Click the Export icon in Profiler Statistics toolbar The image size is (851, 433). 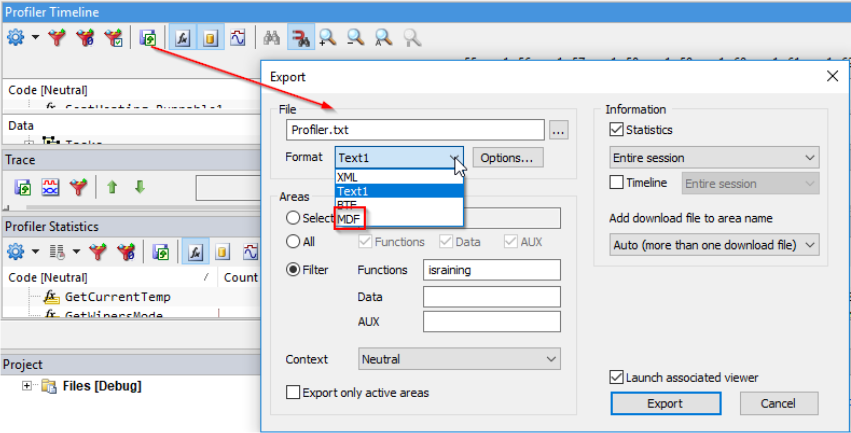coord(159,252)
